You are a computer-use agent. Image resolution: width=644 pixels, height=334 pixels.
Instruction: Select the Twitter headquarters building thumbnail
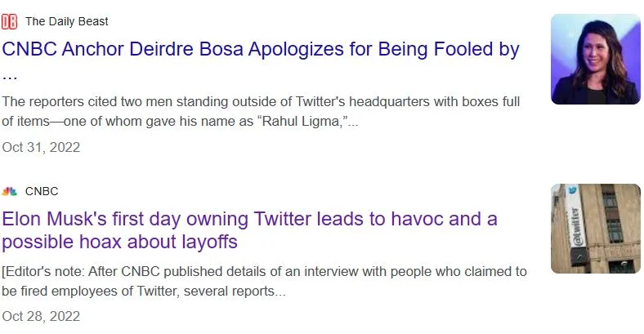(595, 229)
